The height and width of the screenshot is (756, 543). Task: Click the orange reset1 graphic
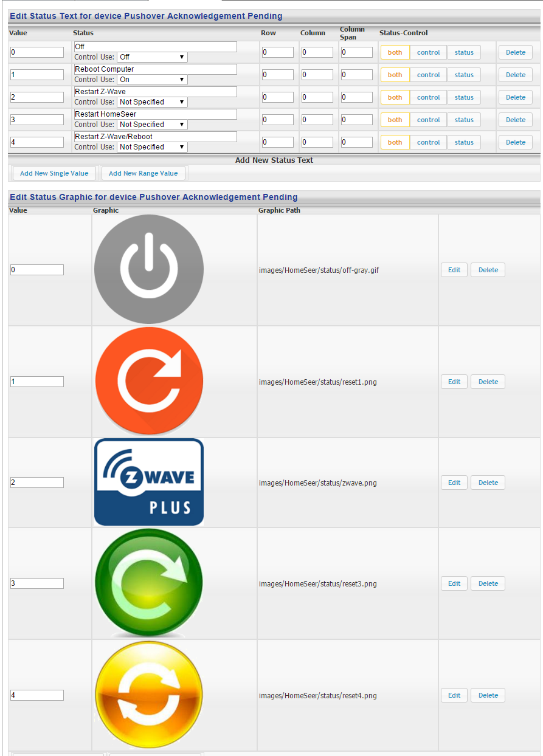coord(149,381)
